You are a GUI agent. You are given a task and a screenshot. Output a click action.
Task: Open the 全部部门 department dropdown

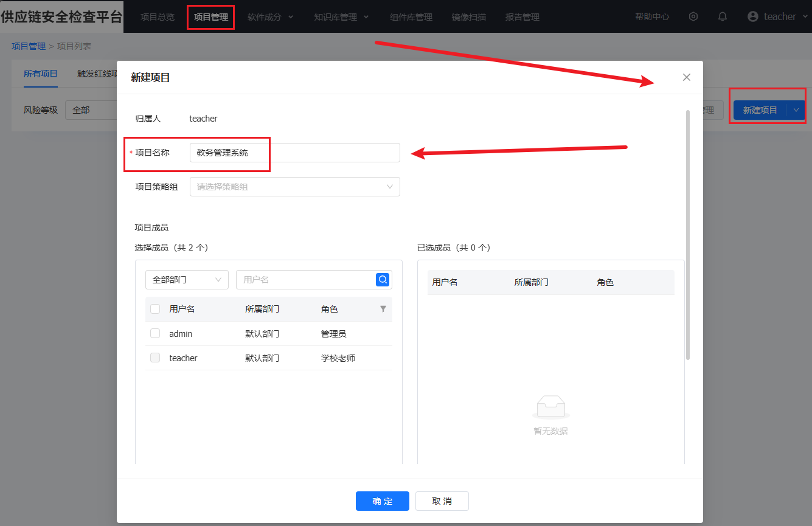coord(187,280)
